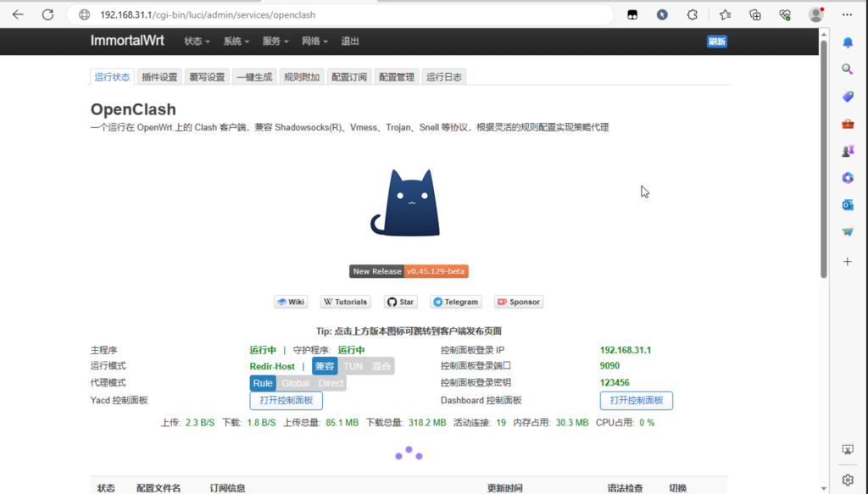Image resolution: width=868 pixels, height=494 pixels.
Task: Click the black extension icon in toolbar
Action: click(x=632, y=15)
